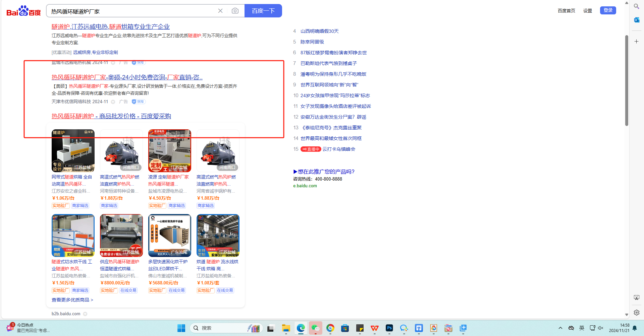Open File Explorer from the taskbar
644x336 pixels.
286,328
